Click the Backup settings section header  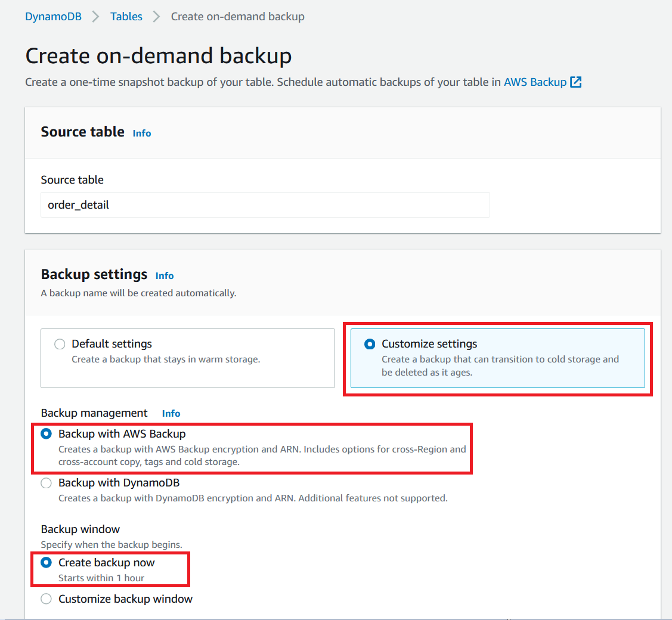[x=94, y=275]
